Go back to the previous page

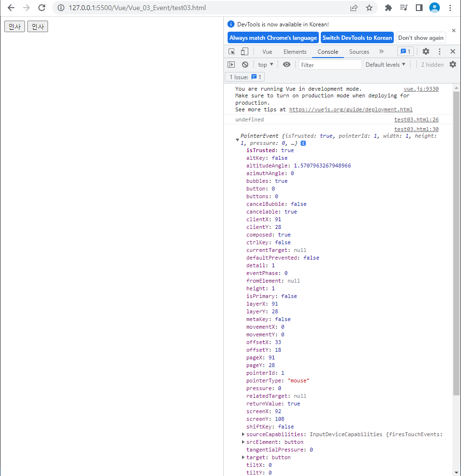[11, 8]
